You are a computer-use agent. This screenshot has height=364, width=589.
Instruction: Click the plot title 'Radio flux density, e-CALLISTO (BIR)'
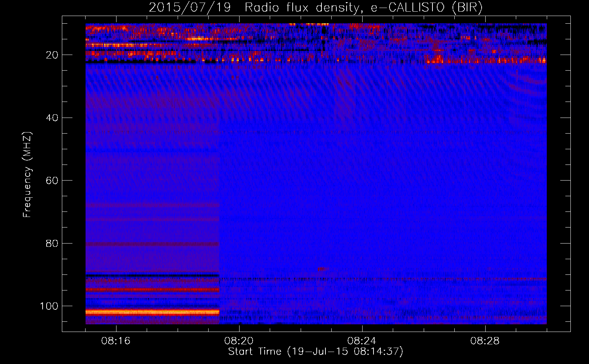(363, 8)
